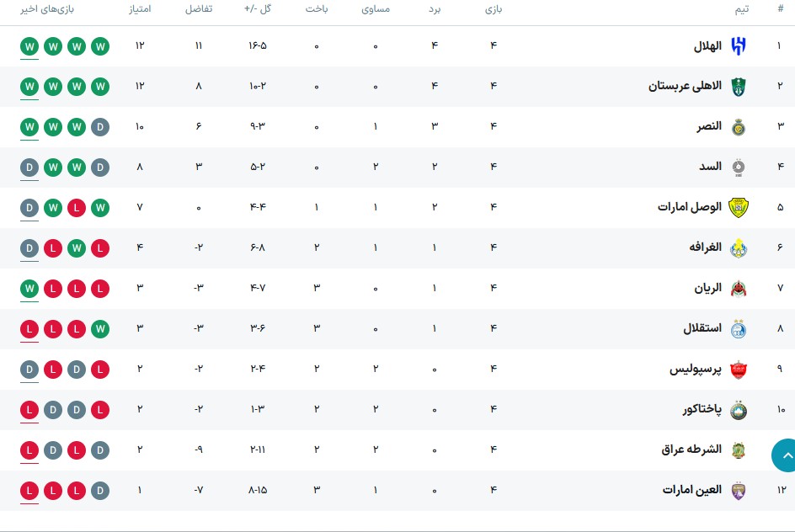Click Al Ain's underlined latest L result badge
This screenshot has width=795, height=532.
tap(29, 491)
